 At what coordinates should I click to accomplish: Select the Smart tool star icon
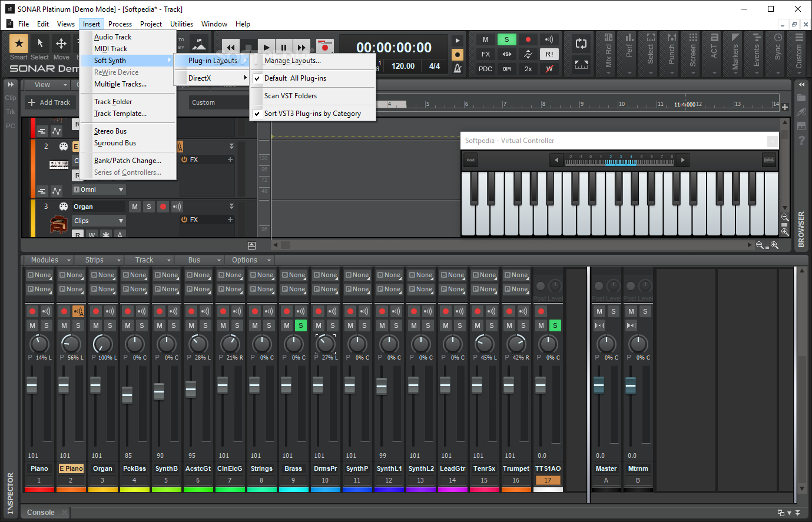(x=19, y=43)
